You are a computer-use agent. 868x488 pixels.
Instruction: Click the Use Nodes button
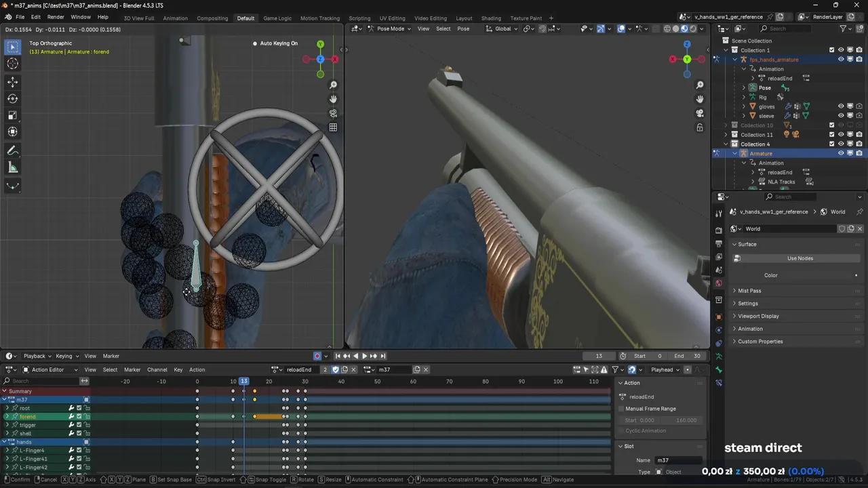tap(800, 258)
